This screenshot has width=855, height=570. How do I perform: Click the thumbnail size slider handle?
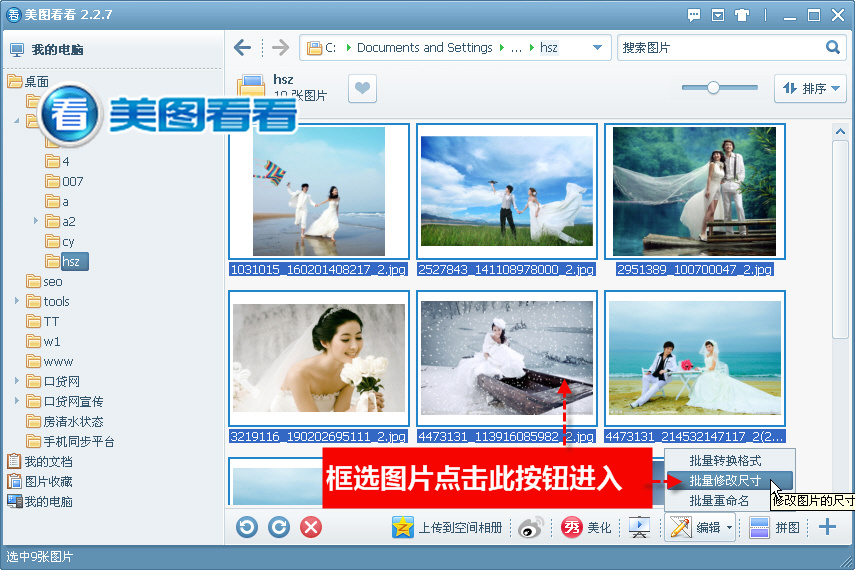click(x=713, y=87)
